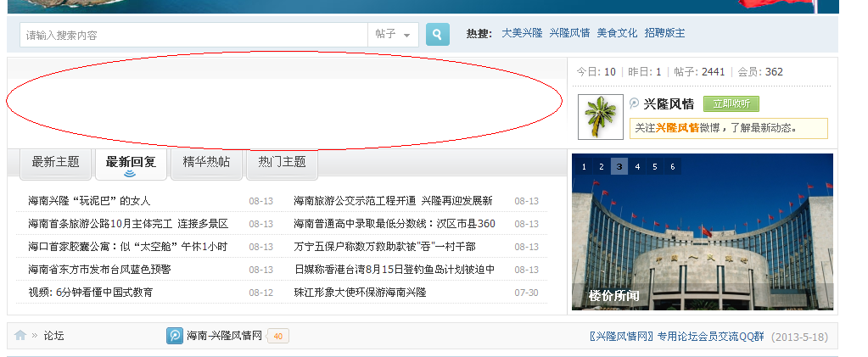Open hot search link 美食文化

[x=617, y=33]
